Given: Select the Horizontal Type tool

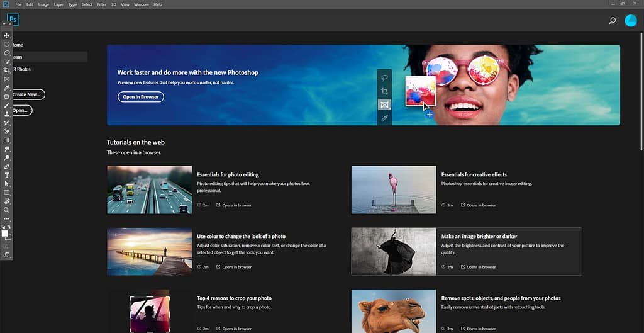Looking at the screenshot, I should pyautogui.click(x=6, y=175).
